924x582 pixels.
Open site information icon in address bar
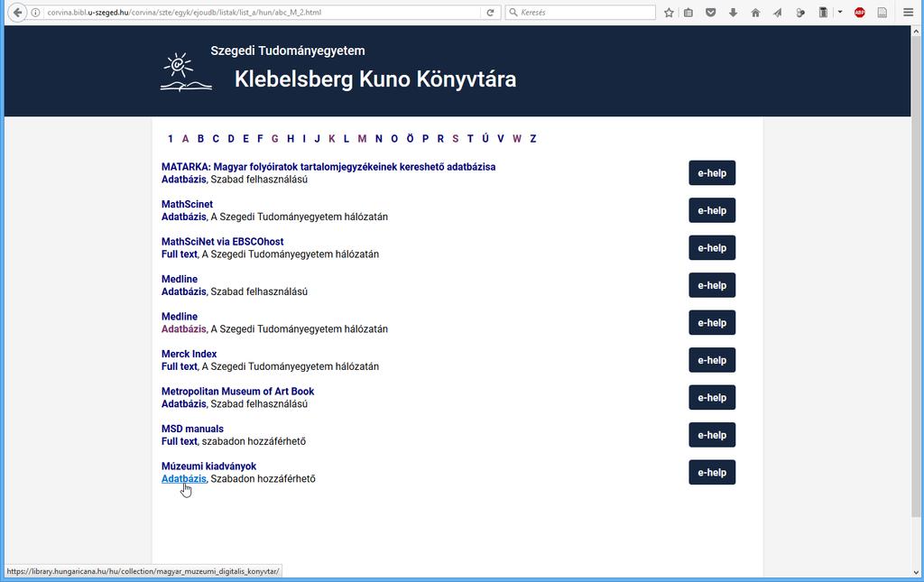pos(35,13)
